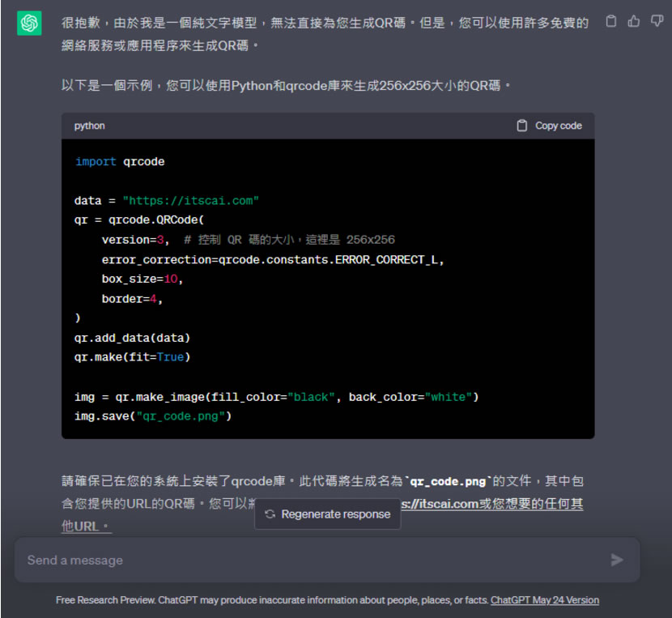This screenshot has width=672, height=618.
Task: Click the qr.add_data(data) code line
Action: coord(132,337)
